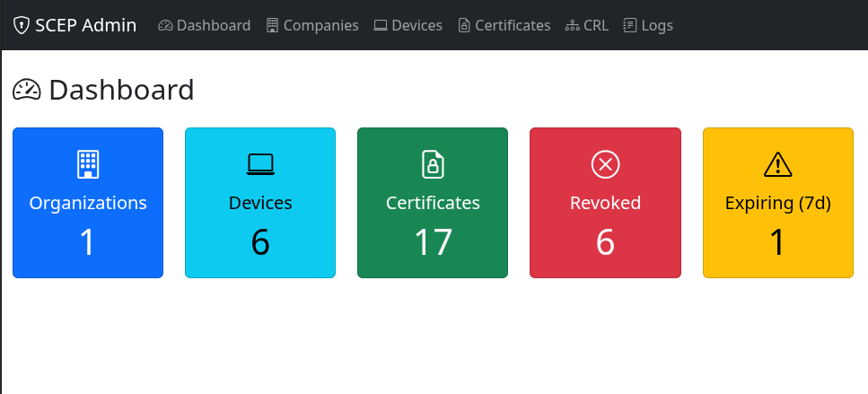
Task: Click the SCEP Admin brand link
Action: point(85,25)
